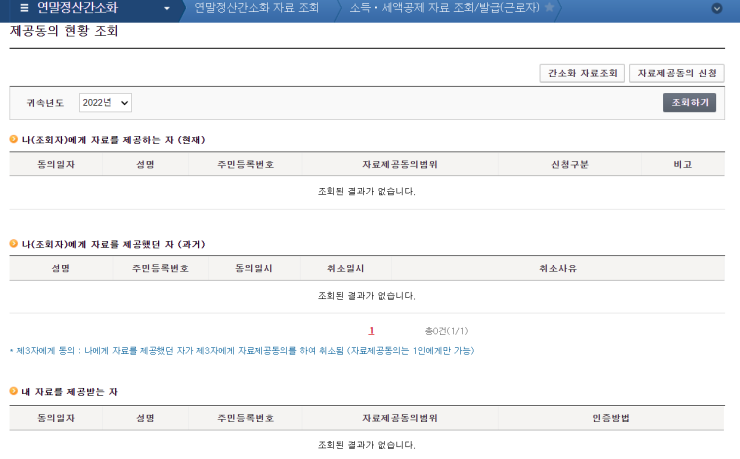Click the orange bullet beside '내 자료를 제공받는 자'
The width and height of the screenshot is (740, 459).
point(14,391)
